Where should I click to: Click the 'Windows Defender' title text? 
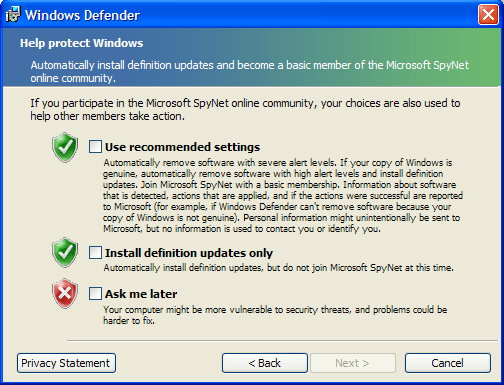pos(82,15)
